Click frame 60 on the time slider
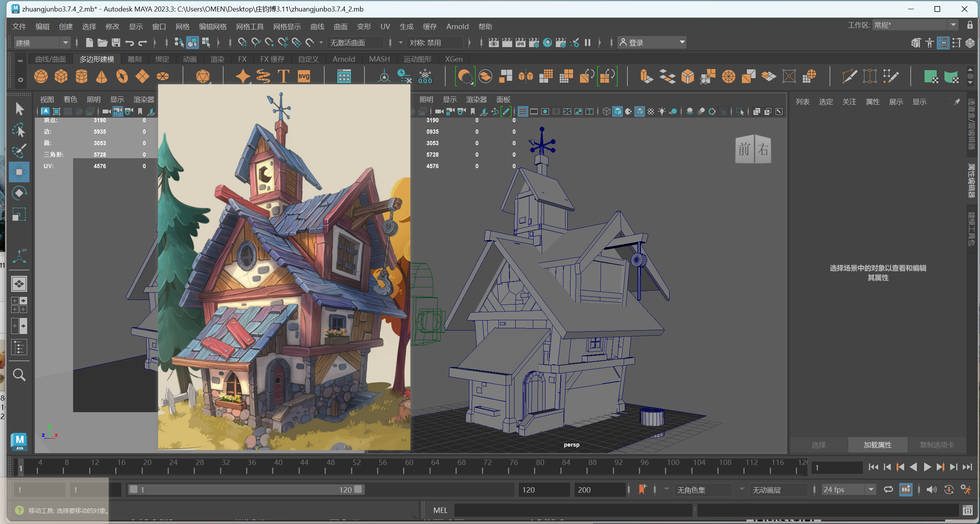Image resolution: width=980 pixels, height=524 pixels. pyautogui.click(x=409, y=467)
